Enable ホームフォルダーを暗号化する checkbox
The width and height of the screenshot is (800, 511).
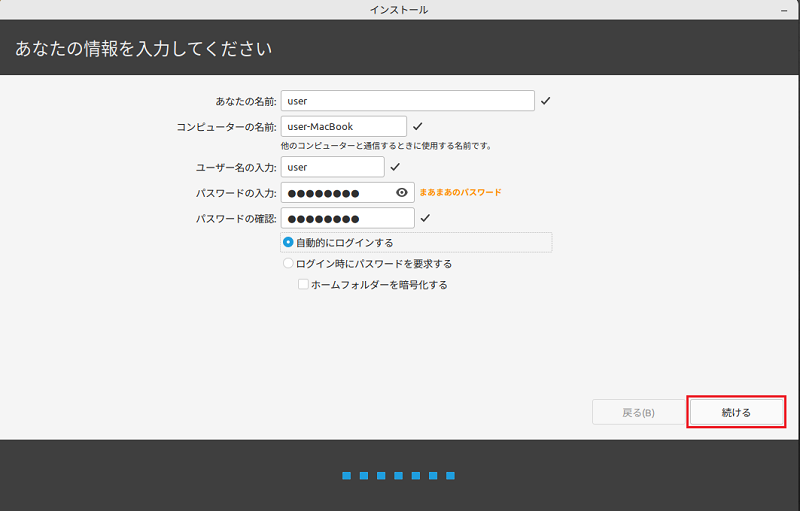click(x=303, y=285)
